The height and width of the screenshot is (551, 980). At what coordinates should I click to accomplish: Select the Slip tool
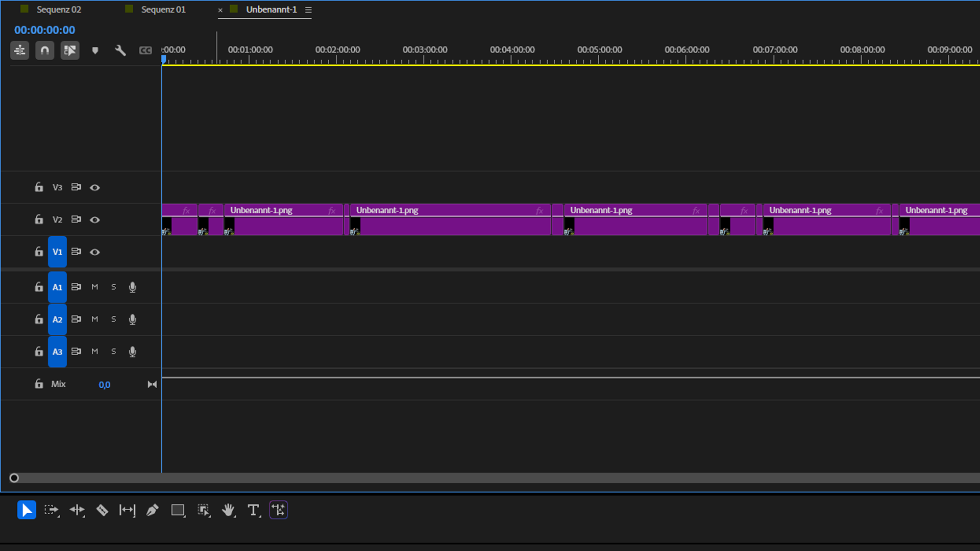127,510
